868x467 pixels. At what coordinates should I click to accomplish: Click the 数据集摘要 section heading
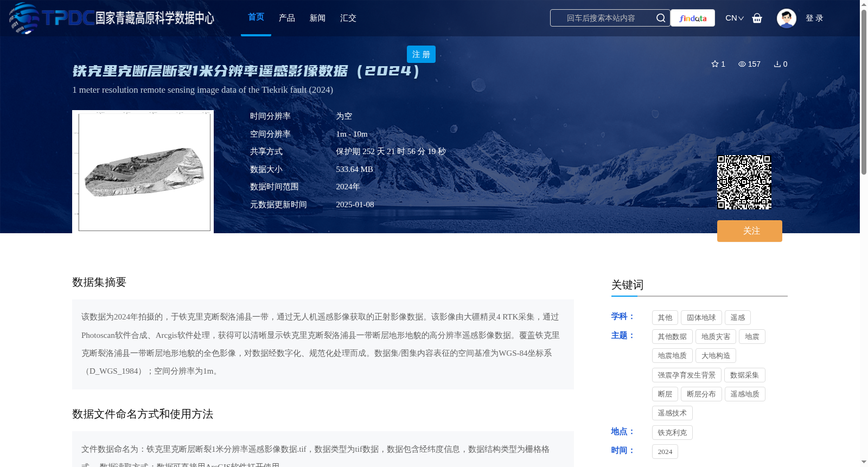(x=99, y=282)
